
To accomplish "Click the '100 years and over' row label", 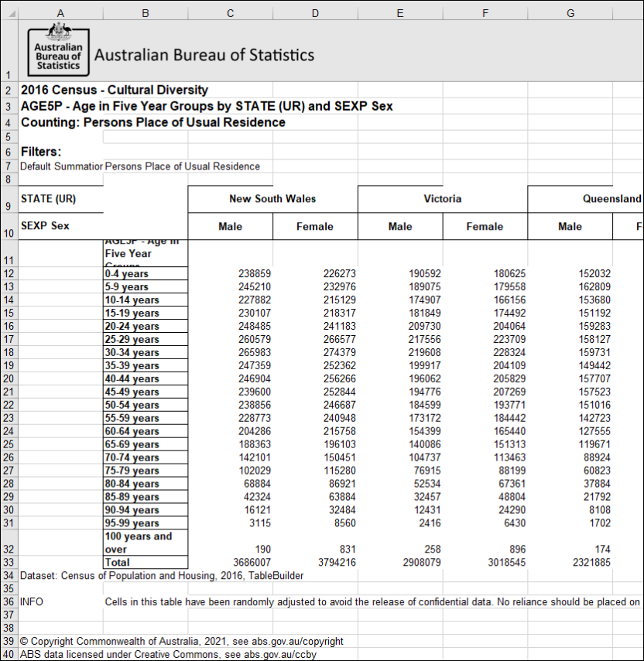I will [x=146, y=543].
